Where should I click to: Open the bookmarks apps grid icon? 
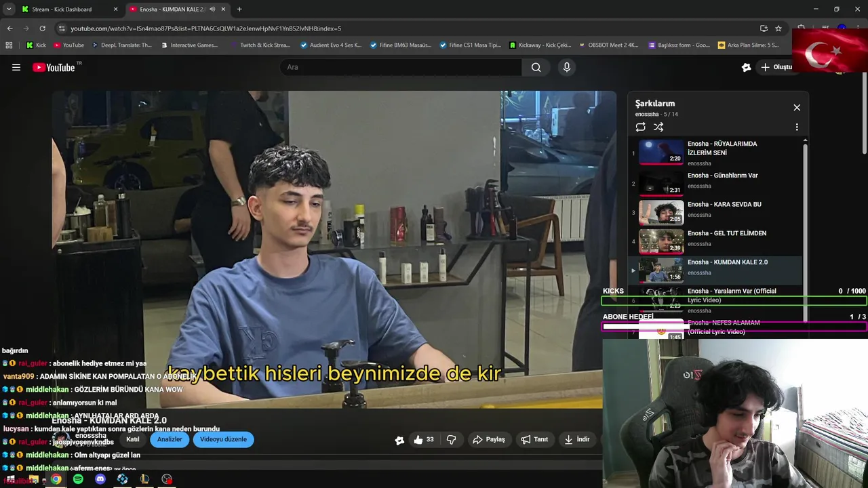[x=9, y=45]
